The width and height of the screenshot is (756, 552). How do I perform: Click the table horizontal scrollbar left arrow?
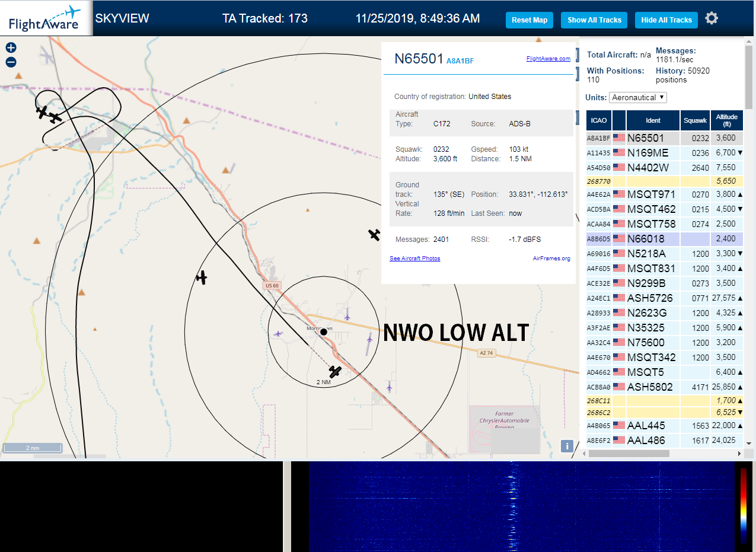(584, 454)
